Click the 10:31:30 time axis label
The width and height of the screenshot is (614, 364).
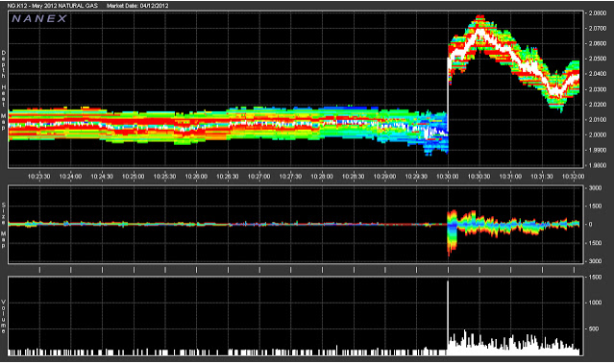pyautogui.click(x=542, y=177)
